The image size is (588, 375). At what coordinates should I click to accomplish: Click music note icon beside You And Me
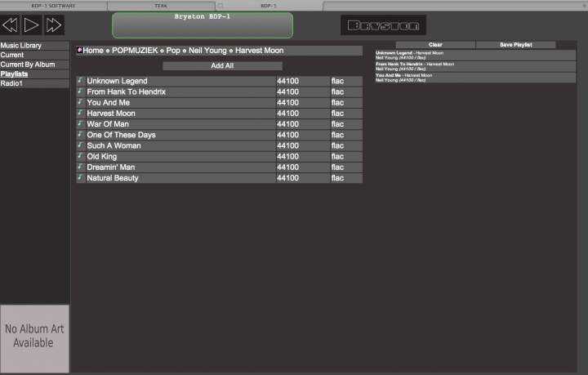[x=81, y=102]
